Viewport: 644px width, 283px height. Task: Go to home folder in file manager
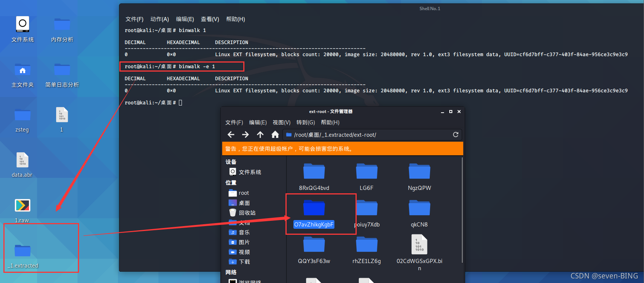[275, 135]
